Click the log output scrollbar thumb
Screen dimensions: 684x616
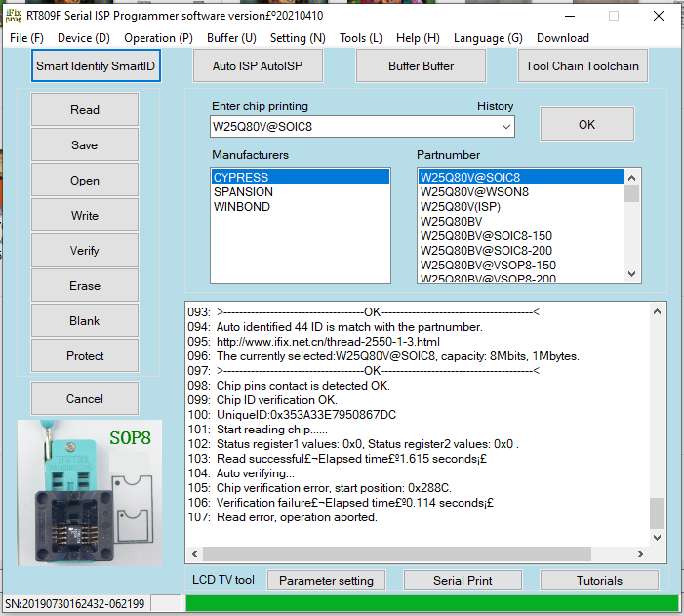[x=657, y=513]
